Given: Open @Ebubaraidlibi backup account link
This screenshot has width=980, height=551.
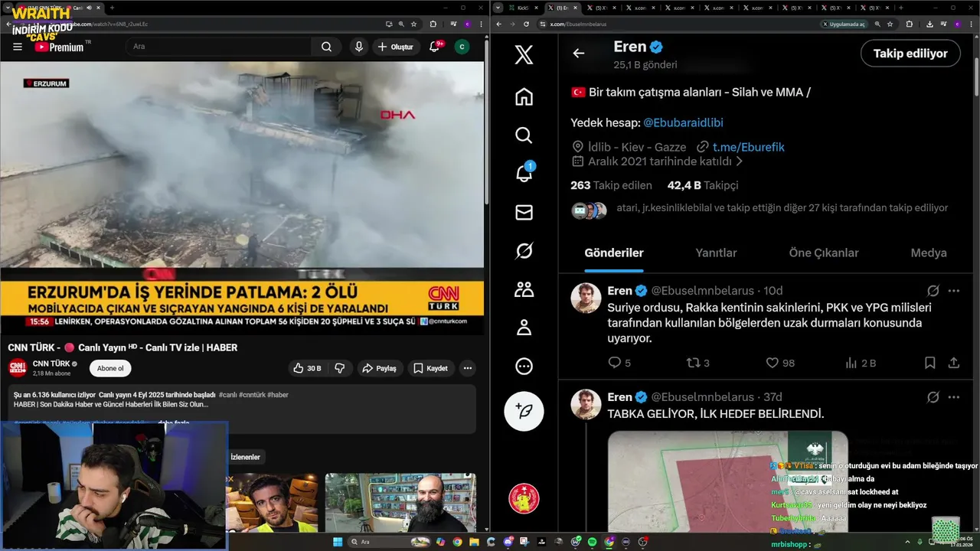Looking at the screenshot, I should coord(683,122).
